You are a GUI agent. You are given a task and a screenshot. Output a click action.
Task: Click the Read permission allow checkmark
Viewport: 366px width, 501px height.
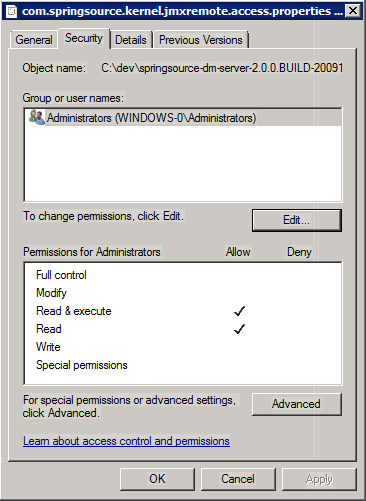click(239, 329)
